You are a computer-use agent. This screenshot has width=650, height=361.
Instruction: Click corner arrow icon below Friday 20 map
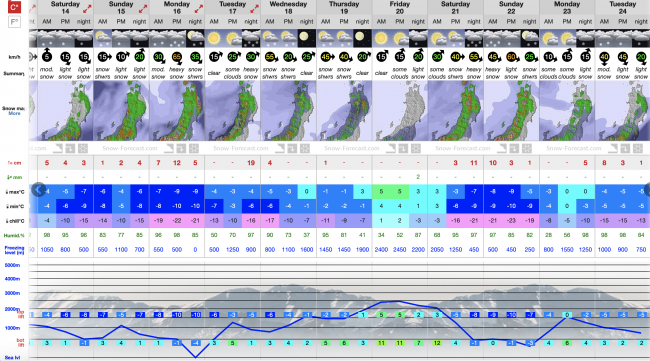click(x=391, y=148)
